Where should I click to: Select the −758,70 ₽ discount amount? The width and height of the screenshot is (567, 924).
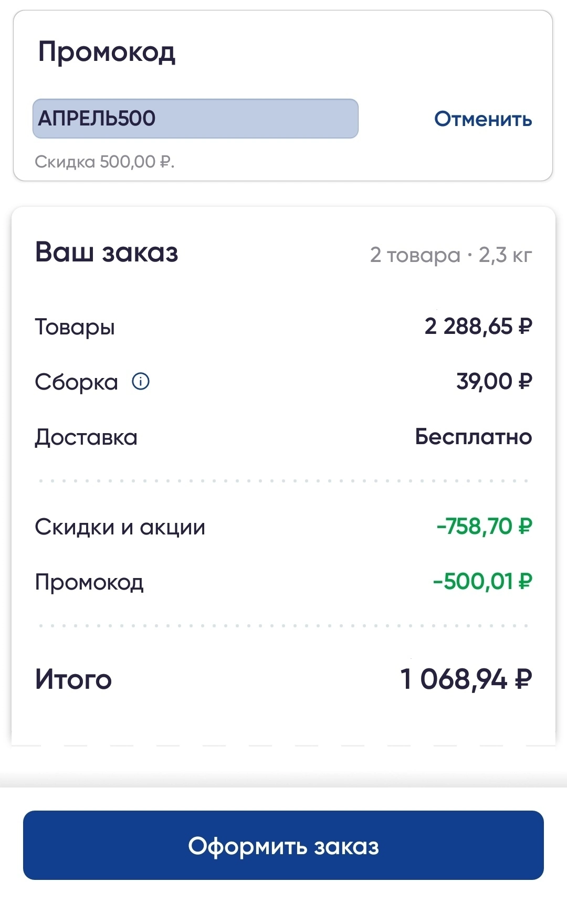tap(484, 526)
